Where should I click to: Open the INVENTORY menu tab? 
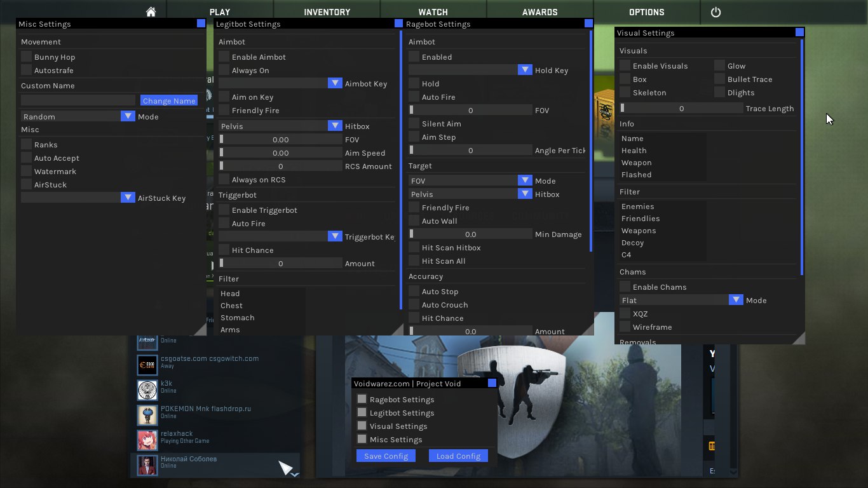click(327, 12)
